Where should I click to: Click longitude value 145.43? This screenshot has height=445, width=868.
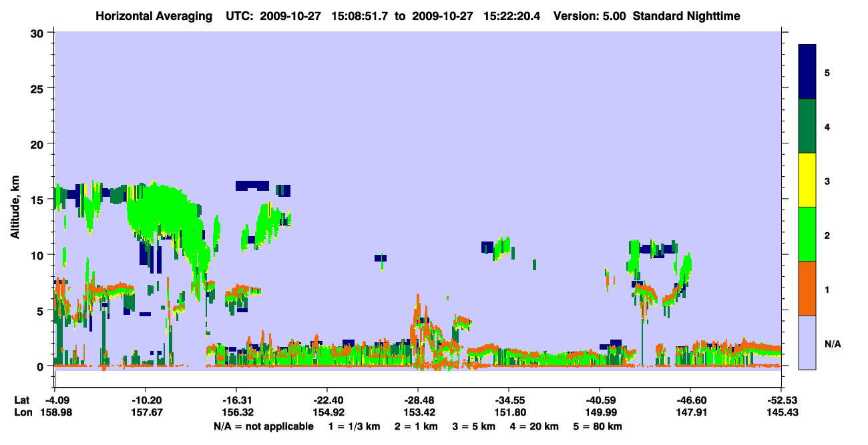point(781,413)
